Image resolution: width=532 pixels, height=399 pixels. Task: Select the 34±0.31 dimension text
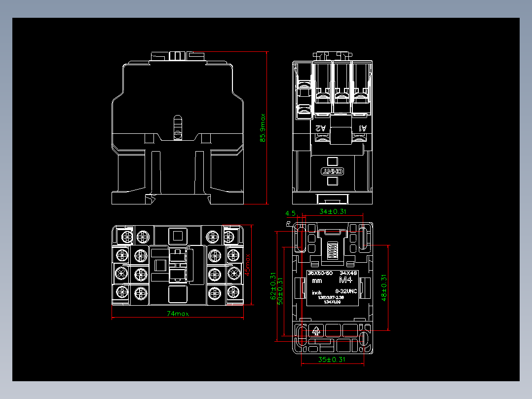coord(333,211)
